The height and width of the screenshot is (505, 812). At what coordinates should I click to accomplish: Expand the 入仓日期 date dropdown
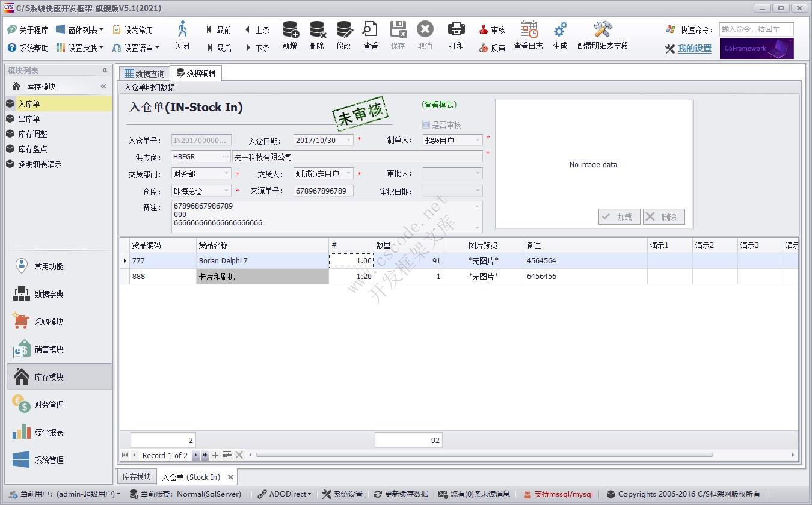click(x=348, y=140)
